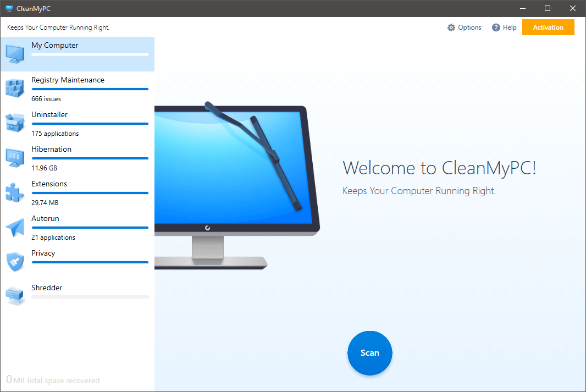Click the Uninstaller box icon
Viewport: 586px width, 392px height.
coord(15,123)
